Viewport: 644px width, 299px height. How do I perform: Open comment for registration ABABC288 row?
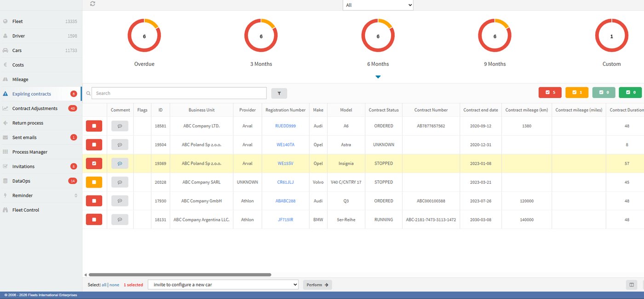point(120,201)
